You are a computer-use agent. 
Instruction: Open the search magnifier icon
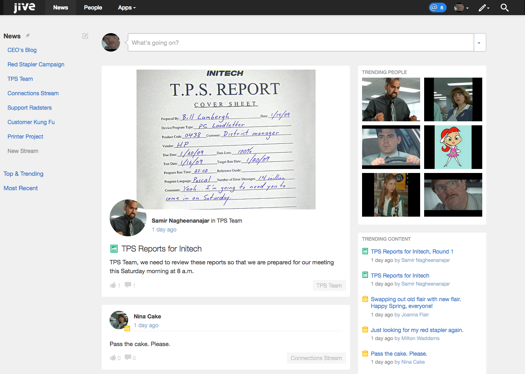[x=504, y=7]
